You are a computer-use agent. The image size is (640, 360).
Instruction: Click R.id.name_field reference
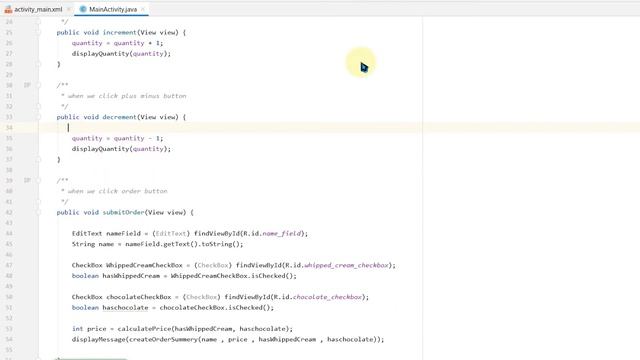[273, 233]
